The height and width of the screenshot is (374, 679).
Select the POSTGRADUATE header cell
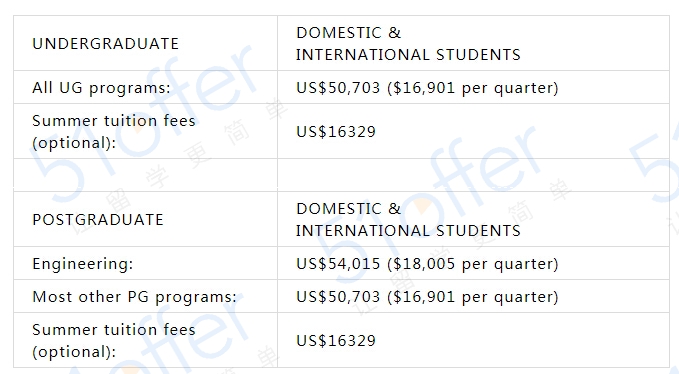146,219
